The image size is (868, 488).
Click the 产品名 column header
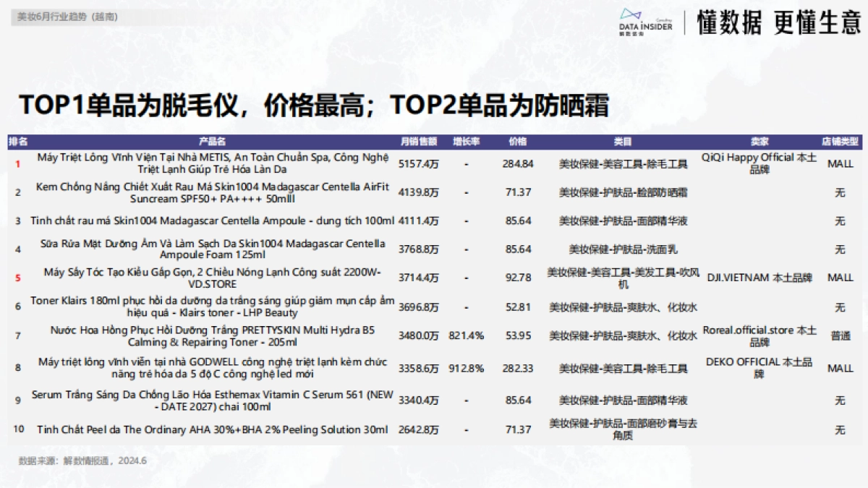(x=212, y=142)
